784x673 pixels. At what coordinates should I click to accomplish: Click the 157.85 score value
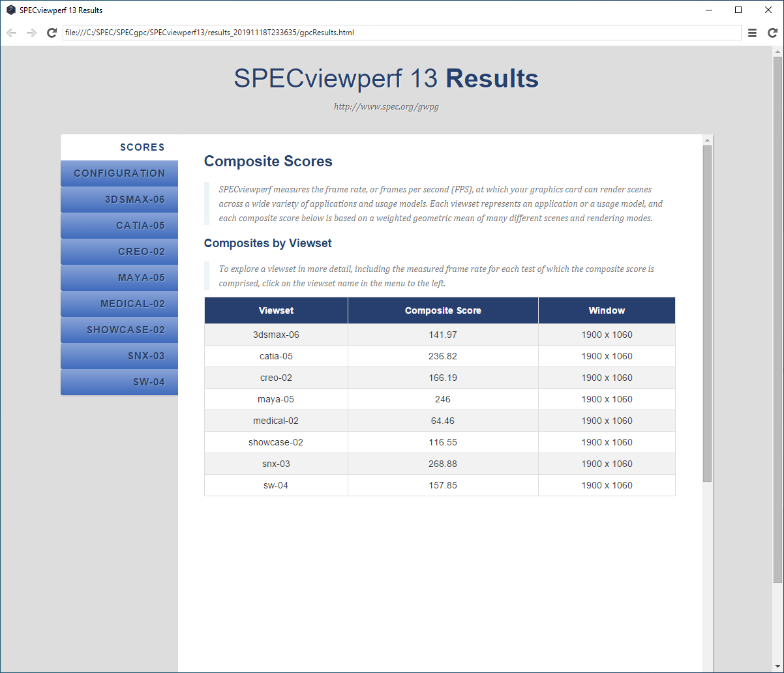444,485
